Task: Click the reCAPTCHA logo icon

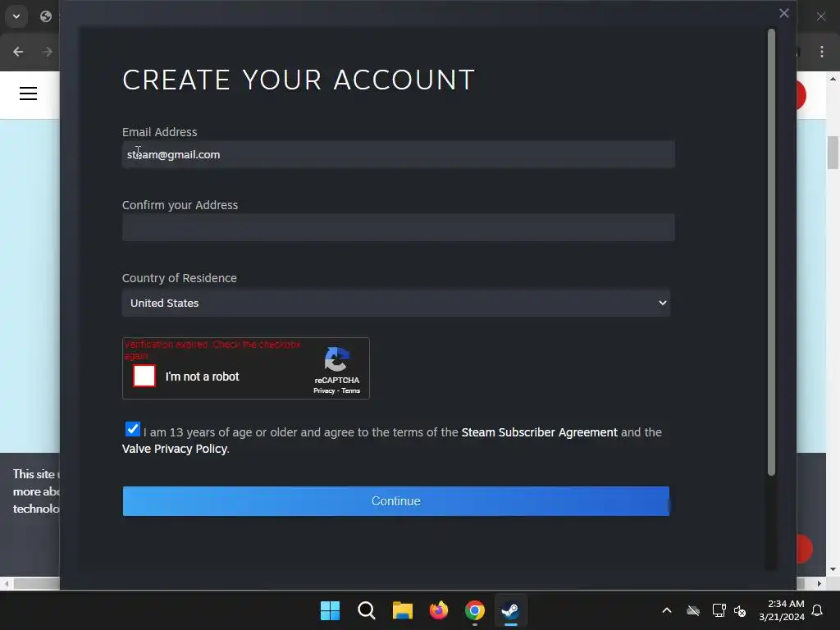Action: click(337, 359)
